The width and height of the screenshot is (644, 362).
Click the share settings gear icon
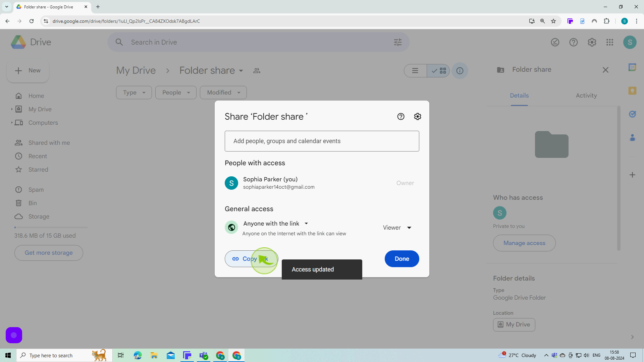click(418, 117)
